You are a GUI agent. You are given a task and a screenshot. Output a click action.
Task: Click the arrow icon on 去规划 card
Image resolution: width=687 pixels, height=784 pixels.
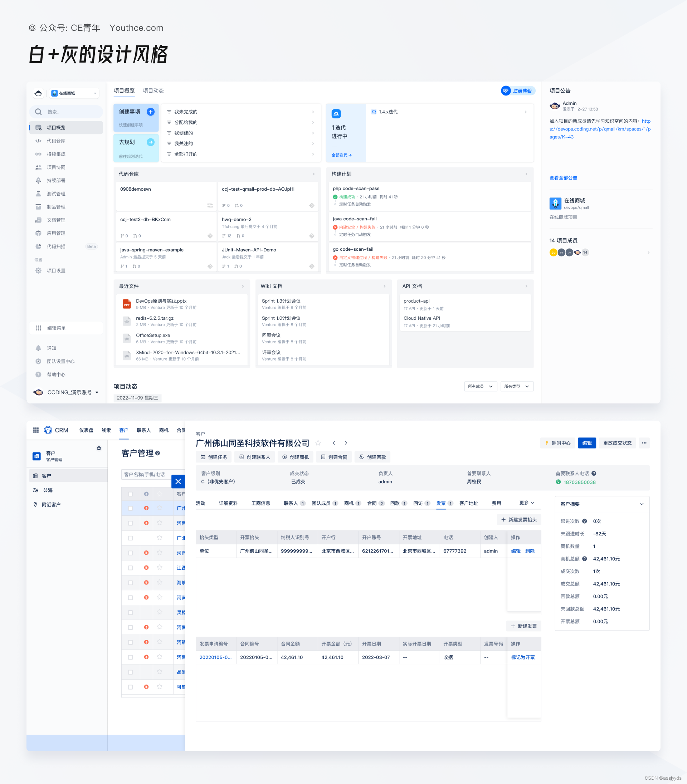click(x=151, y=142)
